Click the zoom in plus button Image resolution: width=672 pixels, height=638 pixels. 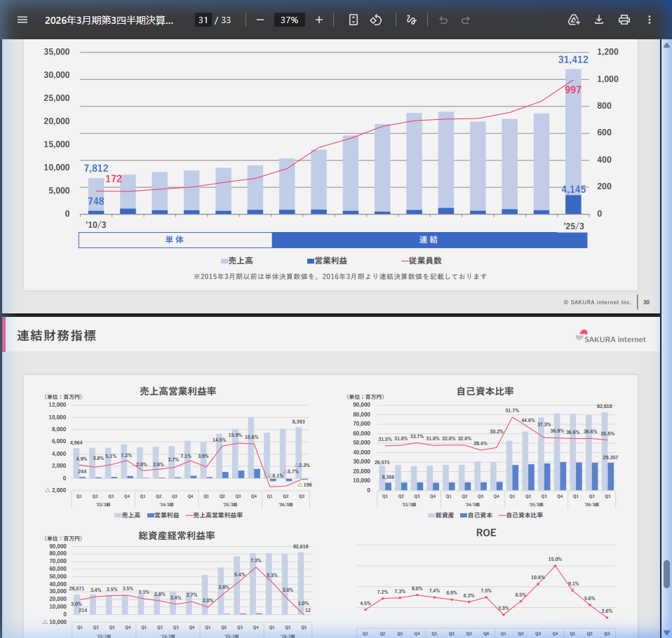(x=319, y=20)
